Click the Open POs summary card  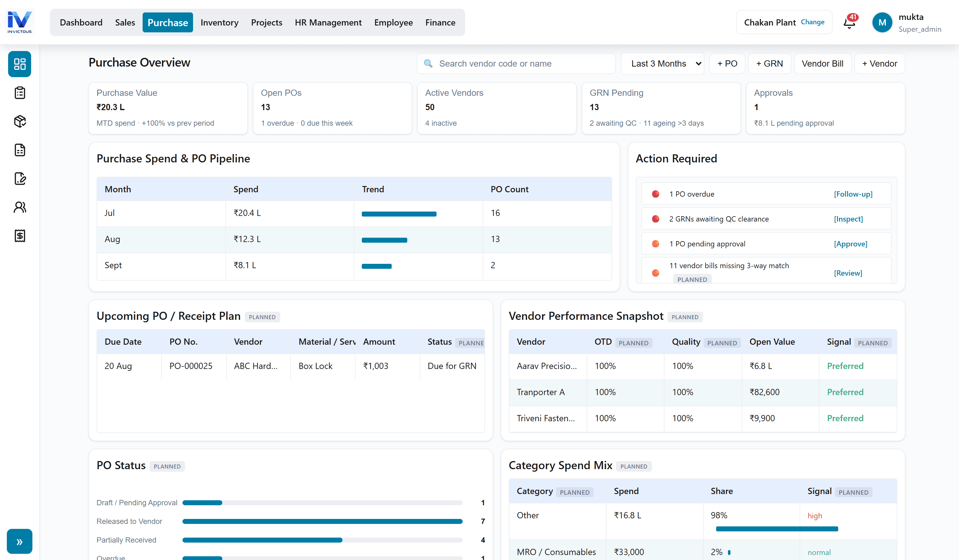coord(332,108)
